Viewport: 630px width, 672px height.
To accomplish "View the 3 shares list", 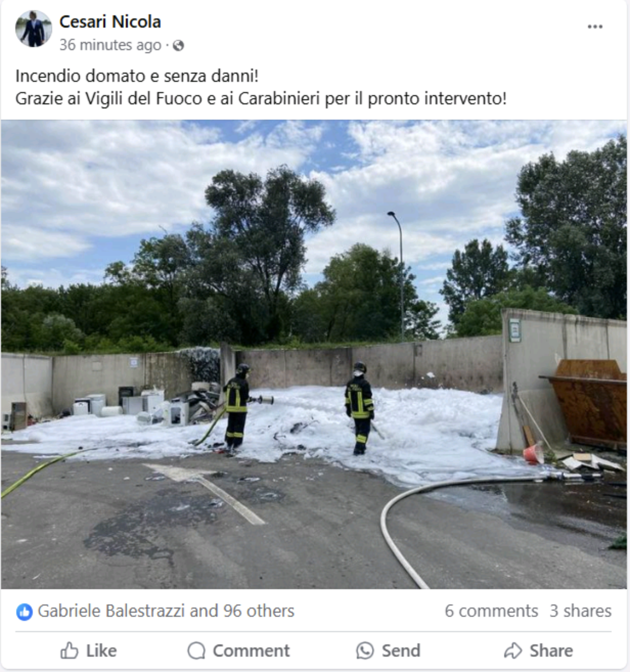I will [x=580, y=611].
